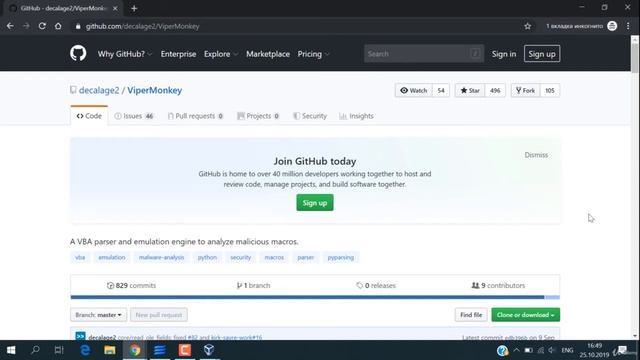
Task: Open the blue striped app on taskbar
Action: tap(160, 350)
